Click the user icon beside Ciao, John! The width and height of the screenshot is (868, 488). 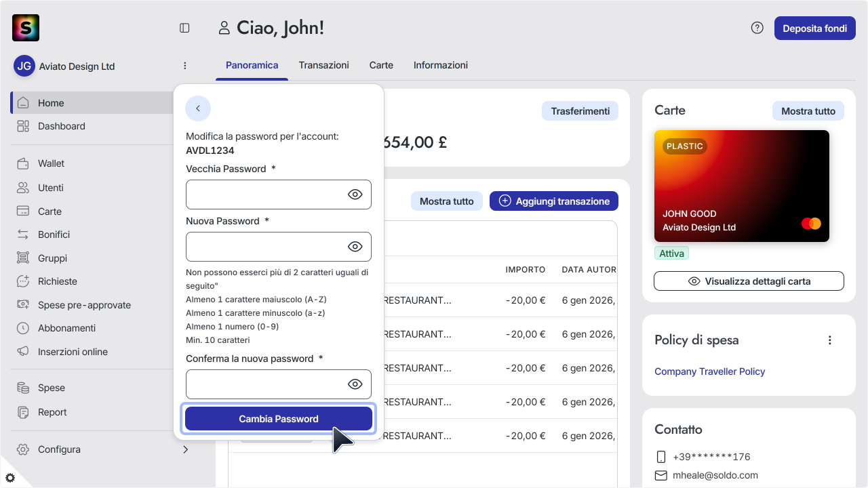click(x=224, y=28)
